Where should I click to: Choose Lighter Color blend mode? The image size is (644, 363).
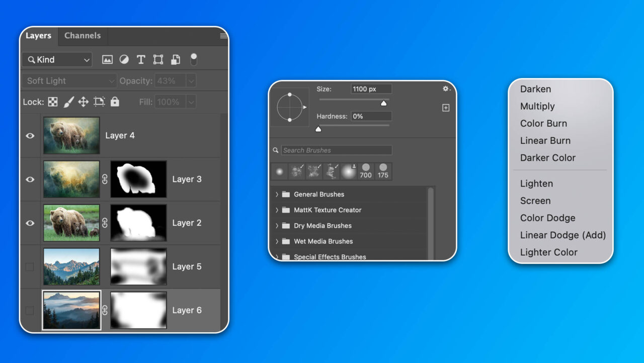click(549, 252)
